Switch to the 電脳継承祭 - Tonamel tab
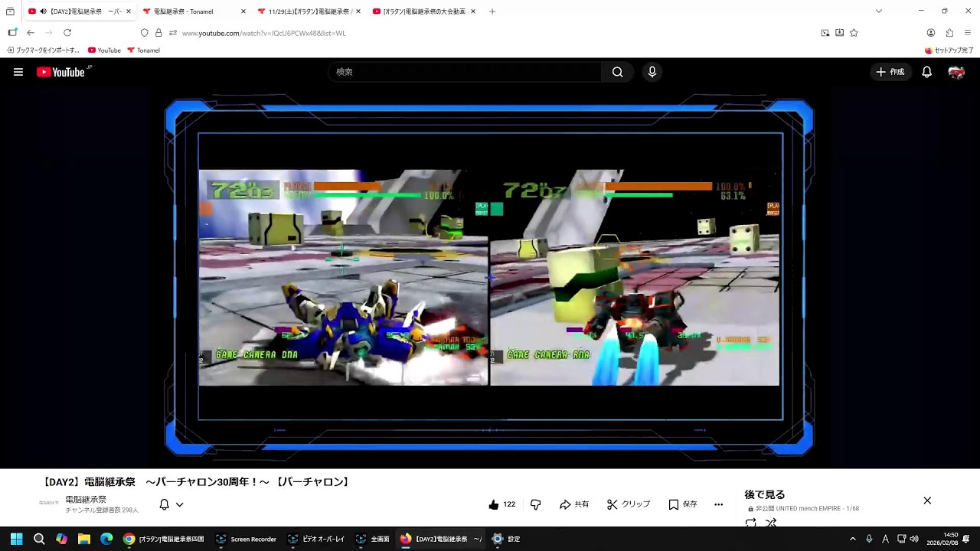 pos(194,11)
